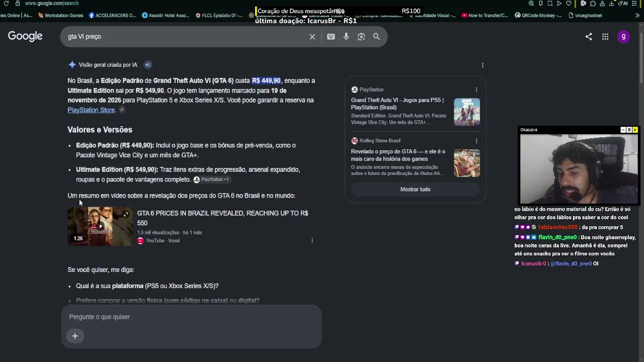Reload the page in the browser
This screenshot has width=644, height=362.
click(x=6, y=3)
